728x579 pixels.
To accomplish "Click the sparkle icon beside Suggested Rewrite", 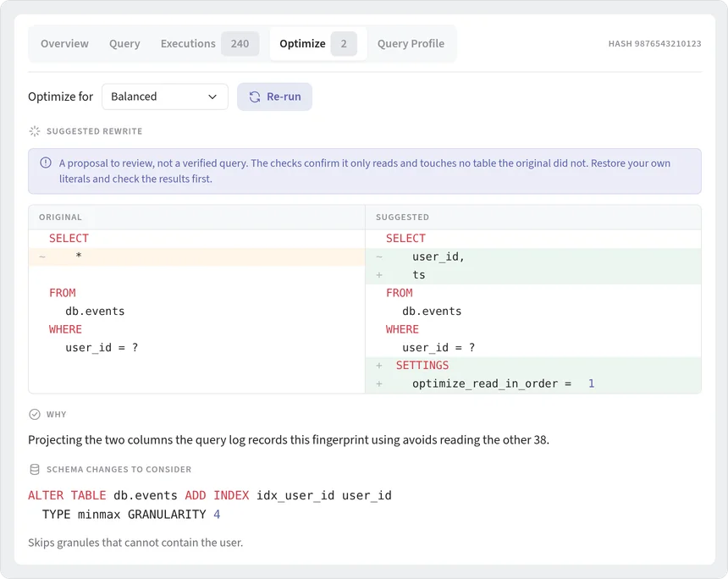I will (35, 131).
